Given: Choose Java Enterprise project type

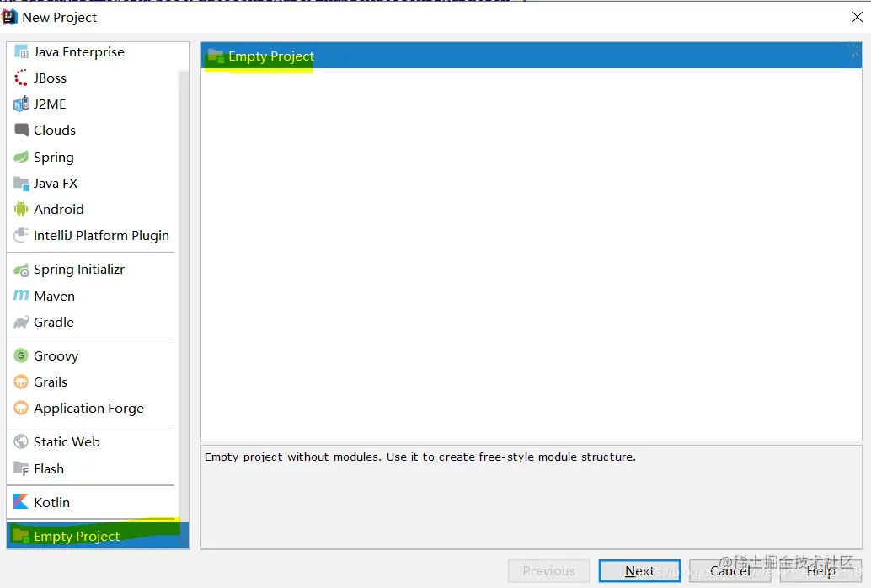Looking at the screenshot, I should (x=93, y=51).
